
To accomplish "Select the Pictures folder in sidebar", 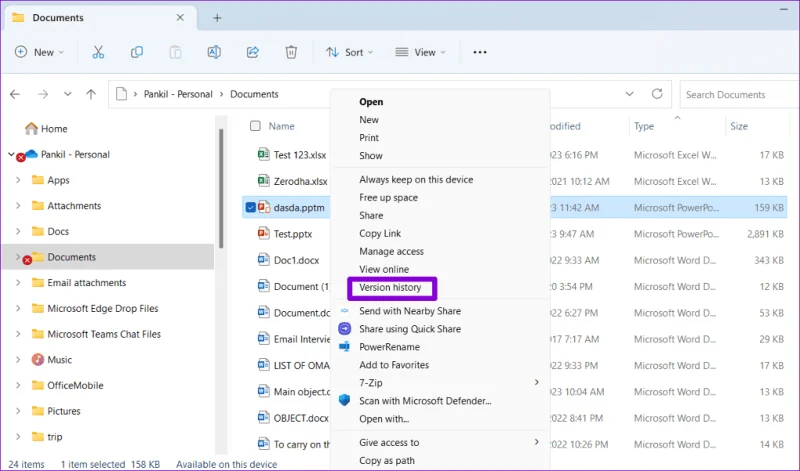I will [64, 411].
